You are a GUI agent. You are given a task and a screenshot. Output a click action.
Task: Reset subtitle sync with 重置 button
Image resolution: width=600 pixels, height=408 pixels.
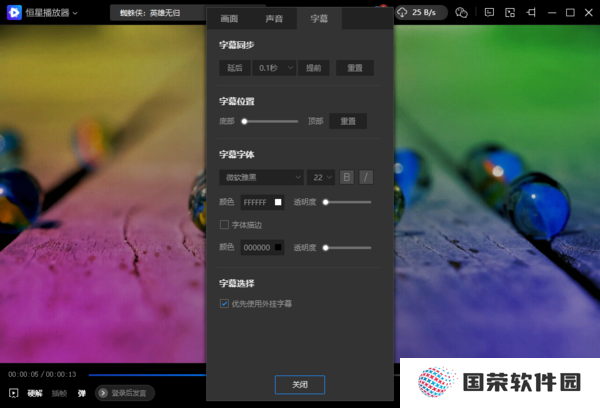coord(355,68)
